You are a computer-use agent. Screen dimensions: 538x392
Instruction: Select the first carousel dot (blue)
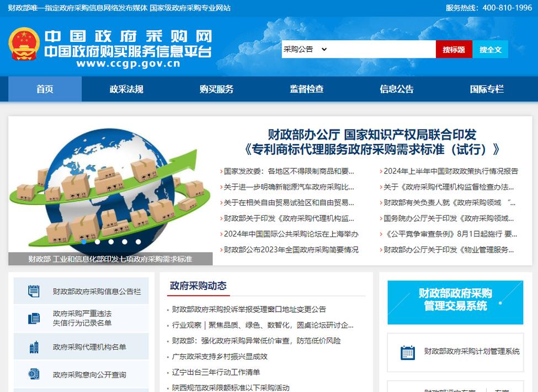pos(84,242)
